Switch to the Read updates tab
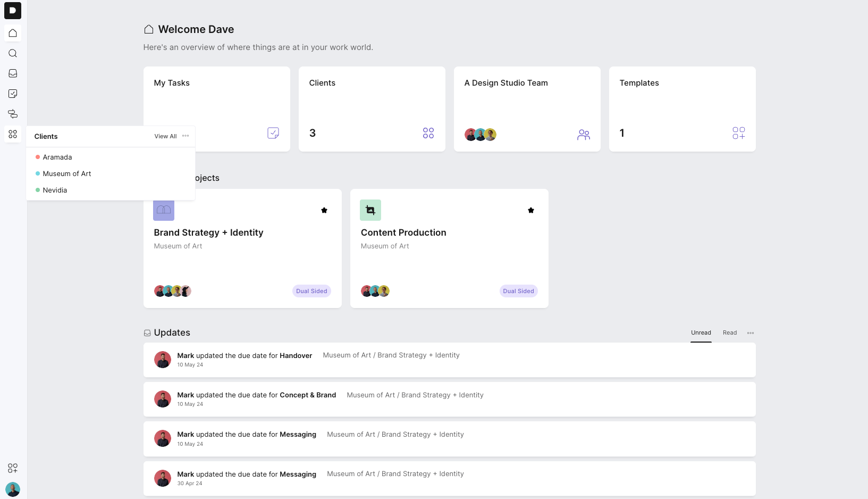 [x=730, y=333]
